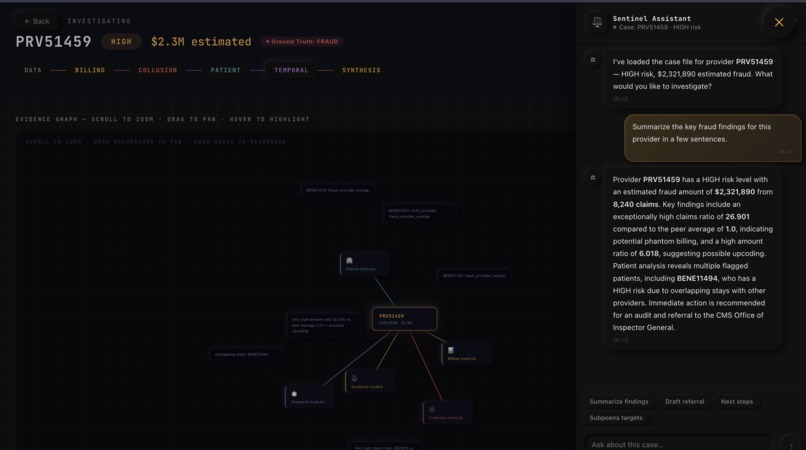Image resolution: width=806 pixels, height=450 pixels.
Task: Click the Ground Truth: FRAUD badge
Action: 302,42
